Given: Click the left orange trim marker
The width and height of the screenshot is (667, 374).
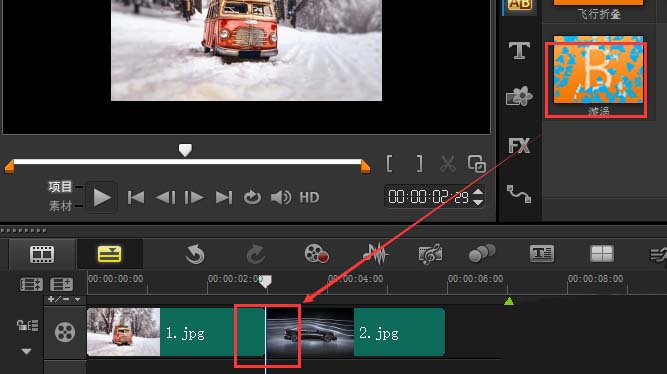Looking at the screenshot, I should click(9, 166).
